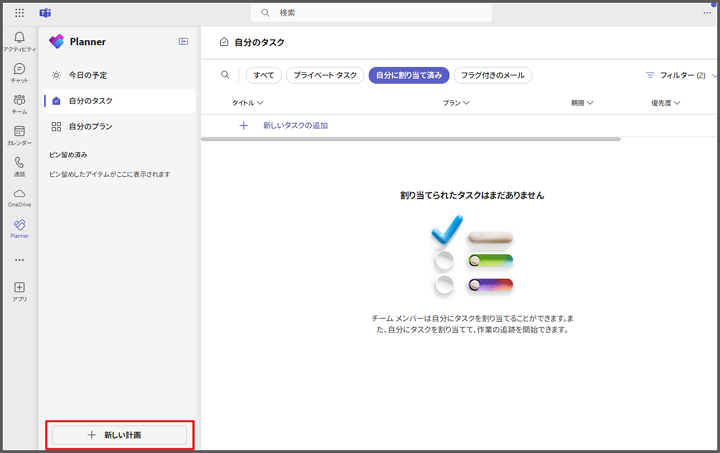
Task: Select the 自分に割り当て済み filter tab
Action: coord(409,75)
